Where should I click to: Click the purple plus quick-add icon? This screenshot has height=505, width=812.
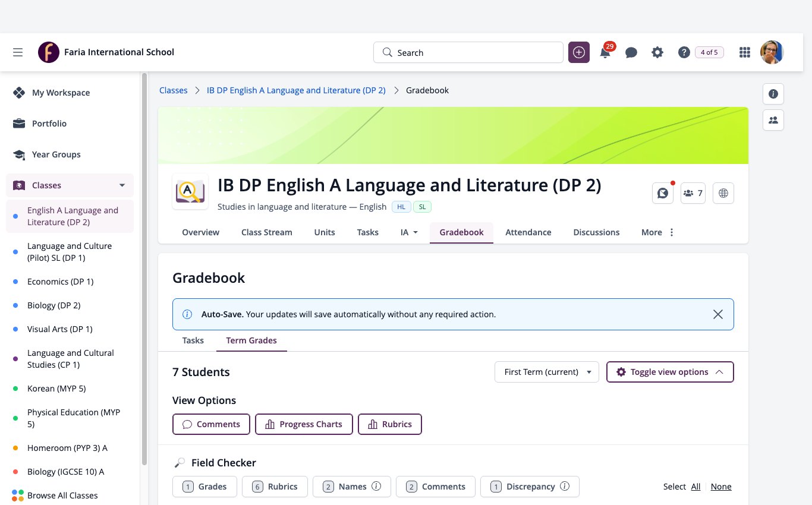coord(579,52)
